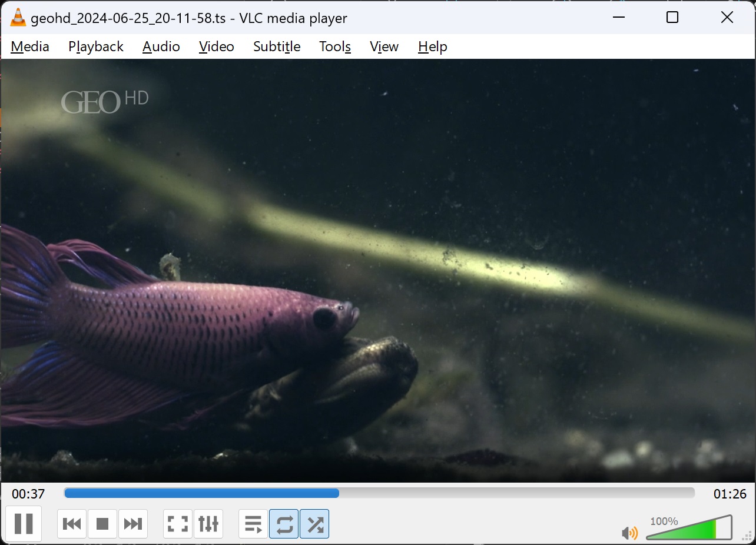Toggle the loop/repeat mode button
Viewport: 756px width, 545px height.
(284, 523)
